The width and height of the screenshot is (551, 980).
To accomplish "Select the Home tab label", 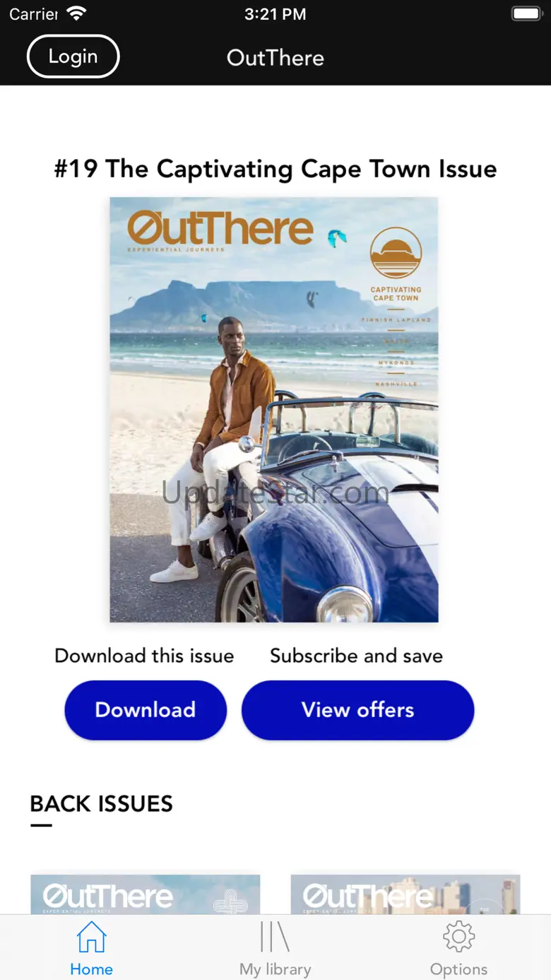I will point(91,969).
